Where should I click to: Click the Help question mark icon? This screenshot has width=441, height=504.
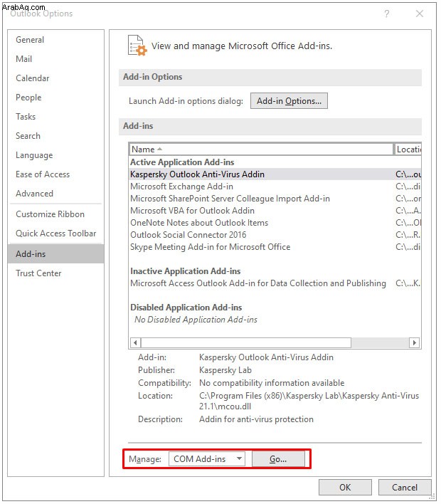pos(387,14)
